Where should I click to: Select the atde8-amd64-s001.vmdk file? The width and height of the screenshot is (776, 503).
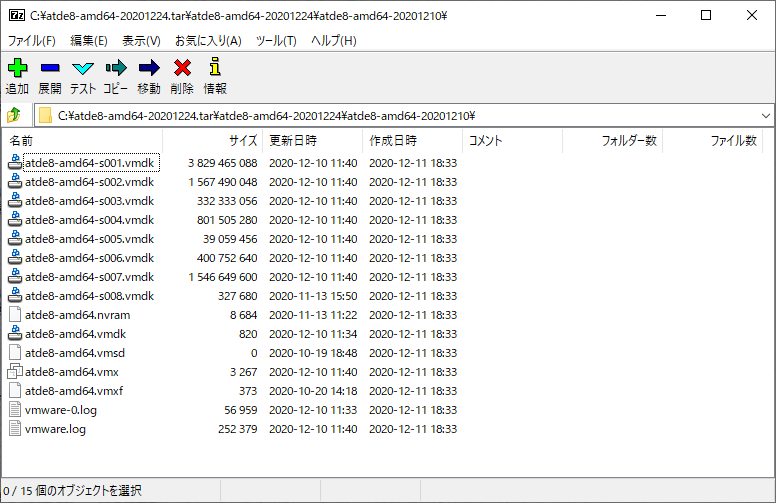point(89,163)
